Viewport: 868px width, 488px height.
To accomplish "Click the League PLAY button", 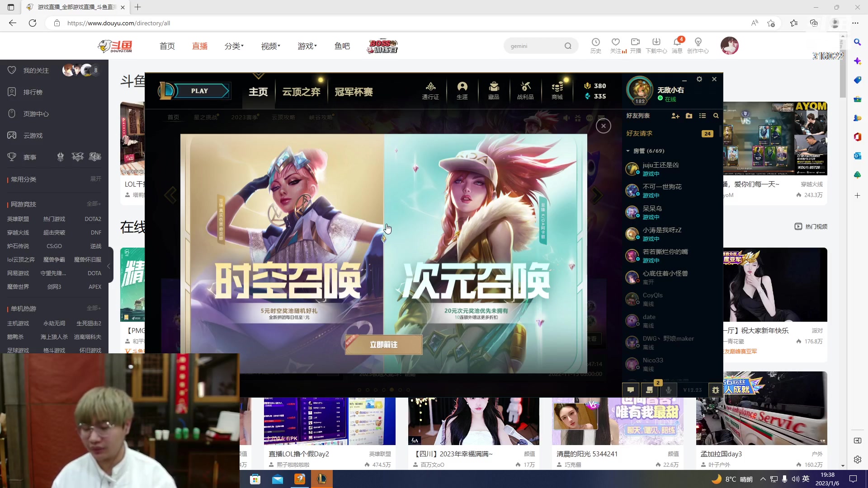I will pyautogui.click(x=199, y=91).
